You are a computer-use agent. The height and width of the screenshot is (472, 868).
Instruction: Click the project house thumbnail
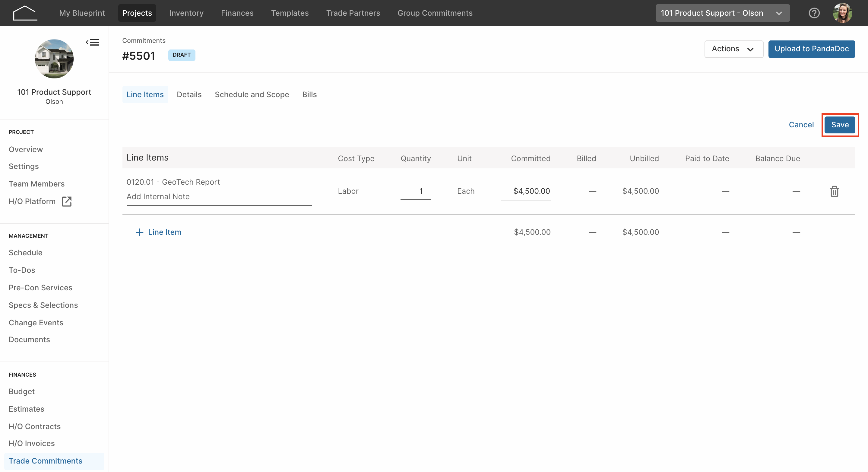tap(54, 59)
